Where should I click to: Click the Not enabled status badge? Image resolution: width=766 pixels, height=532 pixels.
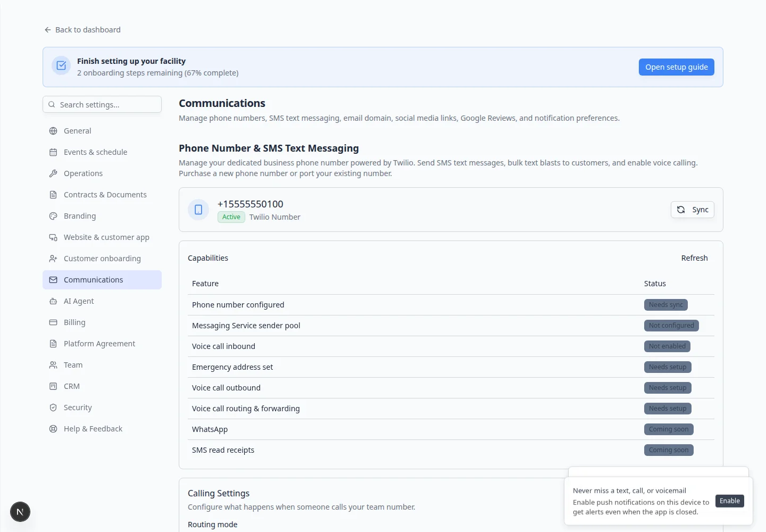pyautogui.click(x=667, y=346)
